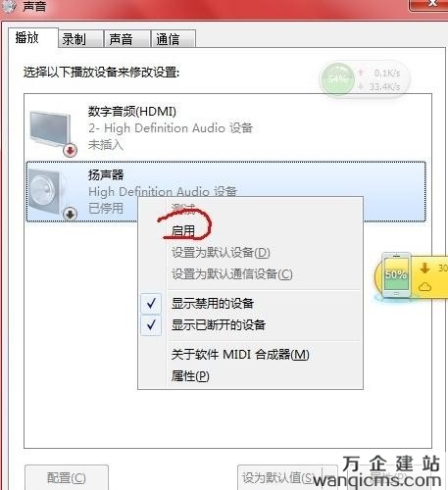
Task: Expand the 设为默认值(S) dropdown arrow
Action: (329, 477)
